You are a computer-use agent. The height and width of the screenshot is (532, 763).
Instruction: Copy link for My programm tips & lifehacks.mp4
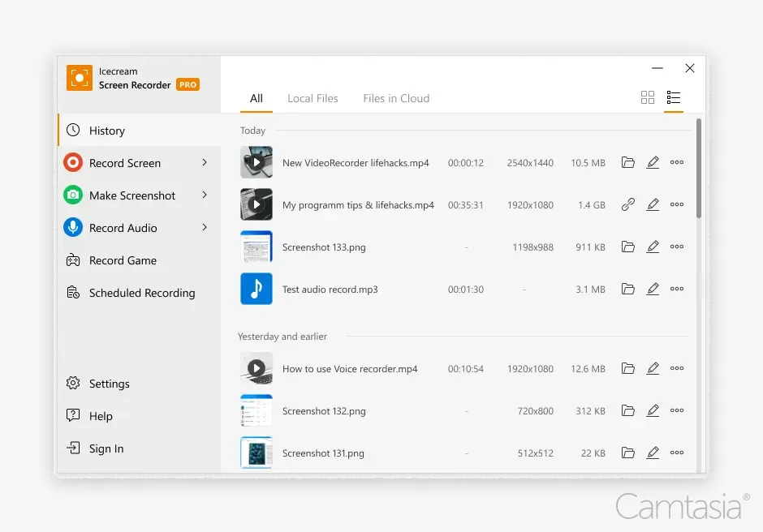pos(627,204)
